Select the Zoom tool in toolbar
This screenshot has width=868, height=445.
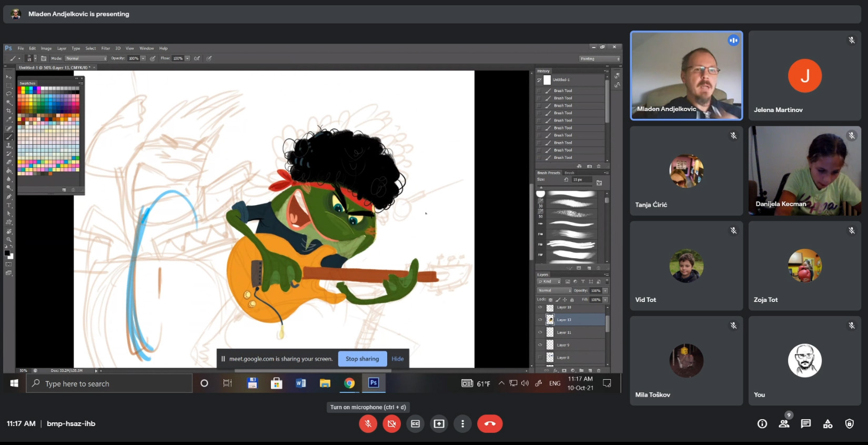point(8,240)
